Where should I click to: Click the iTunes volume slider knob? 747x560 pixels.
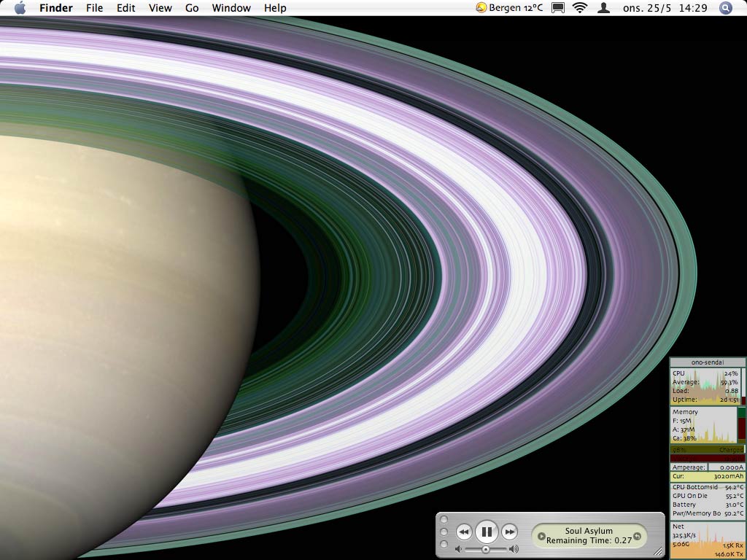[x=486, y=549]
